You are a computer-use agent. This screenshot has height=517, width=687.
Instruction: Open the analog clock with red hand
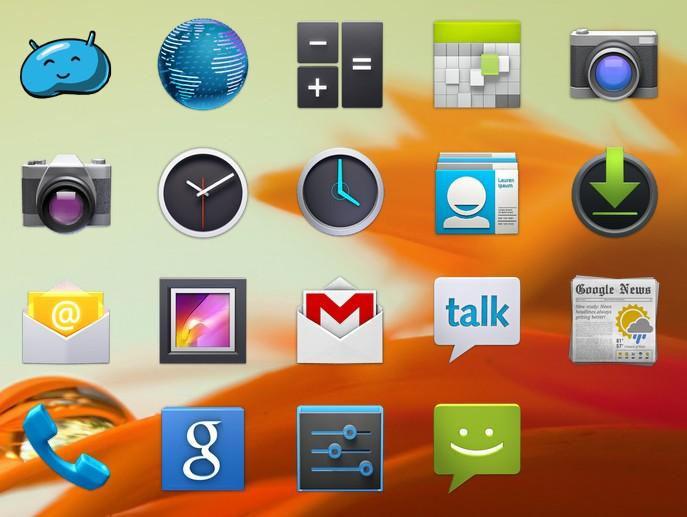(203, 193)
